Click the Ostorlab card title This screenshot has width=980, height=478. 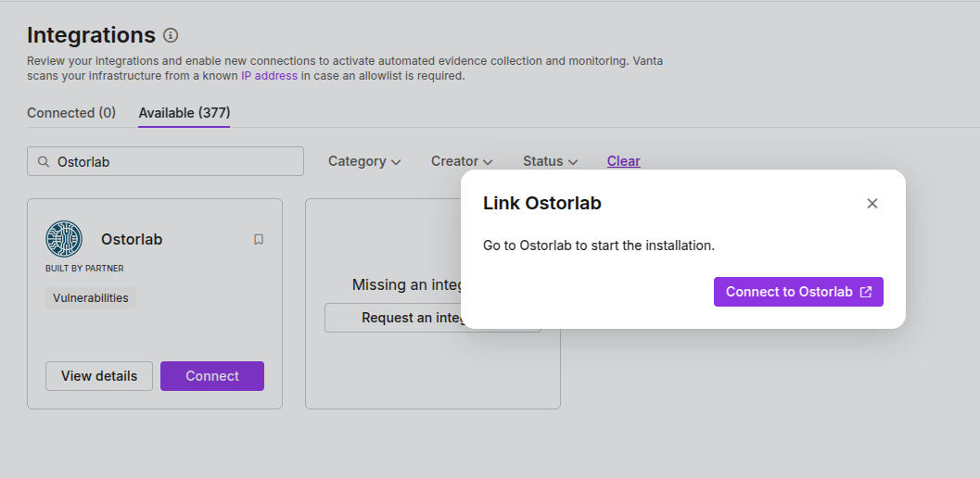[x=132, y=239]
